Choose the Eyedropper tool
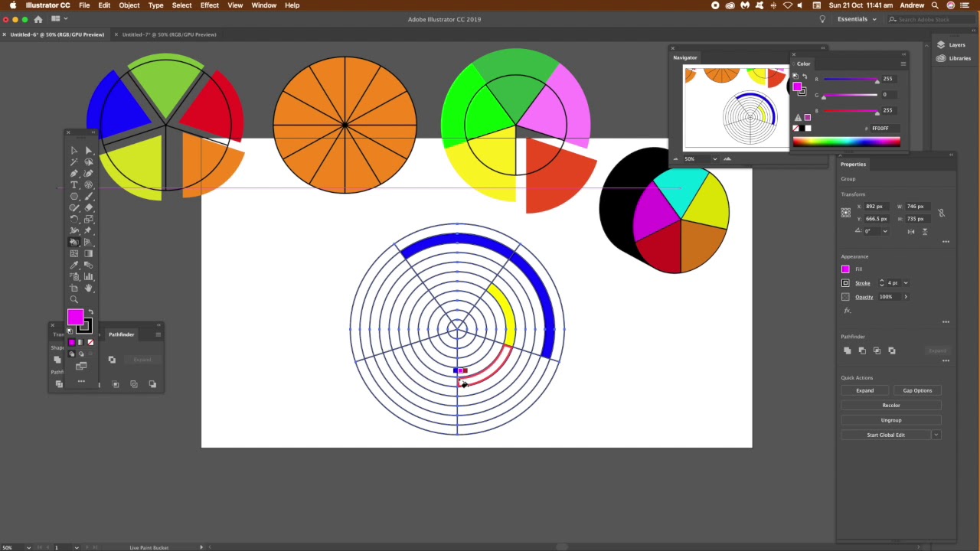The width and height of the screenshot is (980, 551). point(74,265)
